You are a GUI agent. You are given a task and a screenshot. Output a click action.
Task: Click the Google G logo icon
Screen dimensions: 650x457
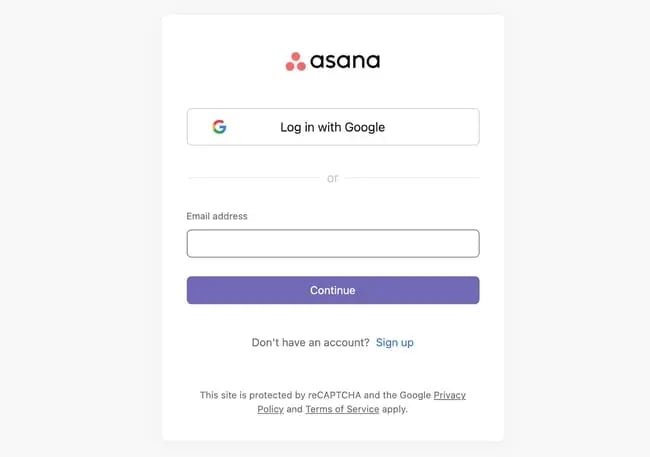coord(219,127)
